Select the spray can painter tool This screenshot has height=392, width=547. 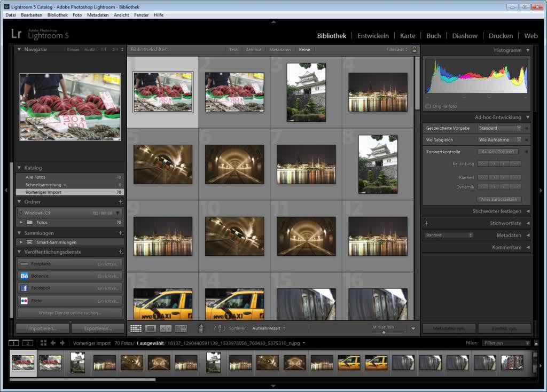pyautogui.click(x=201, y=328)
